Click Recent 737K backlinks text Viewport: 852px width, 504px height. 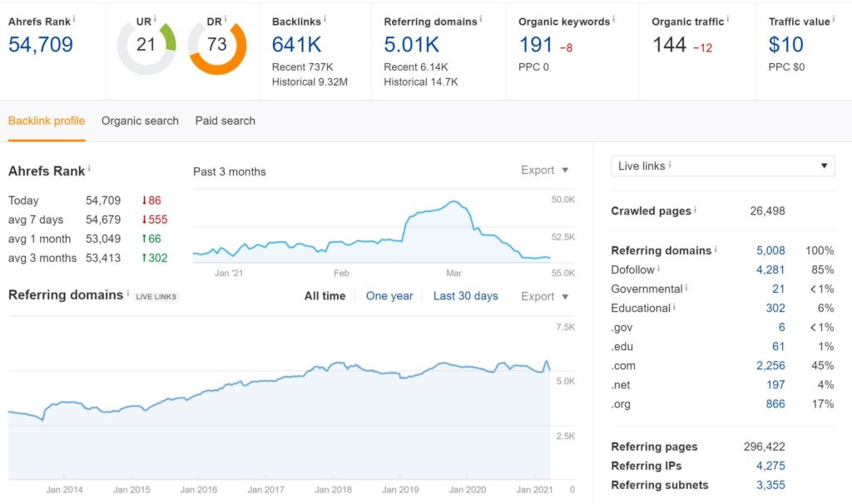click(303, 67)
